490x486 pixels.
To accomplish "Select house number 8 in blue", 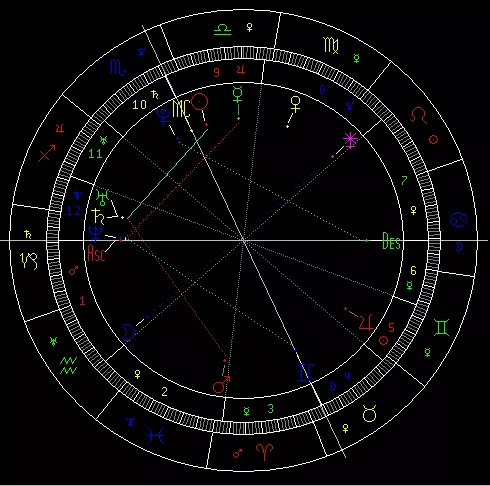I will tap(322, 89).
